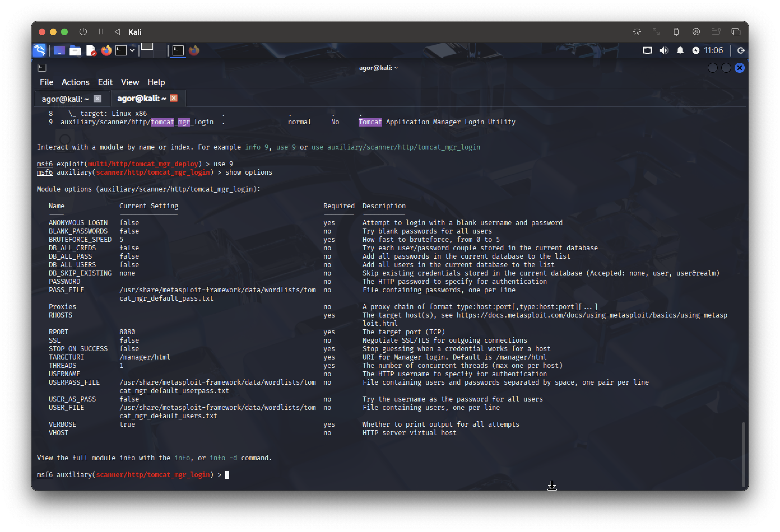Pause the Kali virtual machine
780x532 pixels.
click(x=101, y=32)
